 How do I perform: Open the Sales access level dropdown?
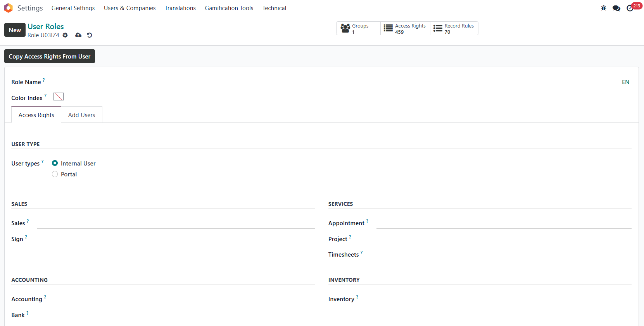click(x=176, y=223)
